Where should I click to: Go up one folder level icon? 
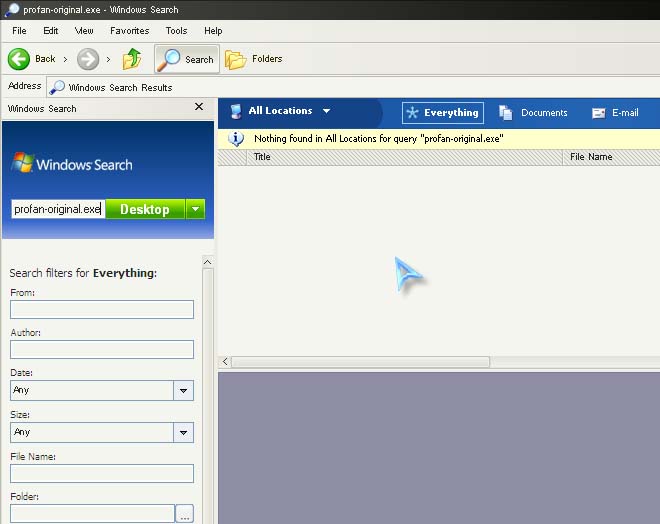(132, 59)
